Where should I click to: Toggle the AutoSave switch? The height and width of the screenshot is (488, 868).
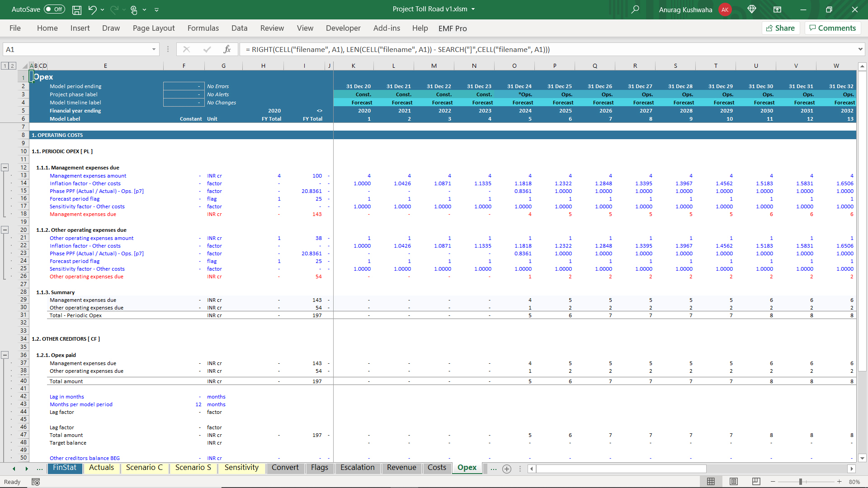[54, 9]
